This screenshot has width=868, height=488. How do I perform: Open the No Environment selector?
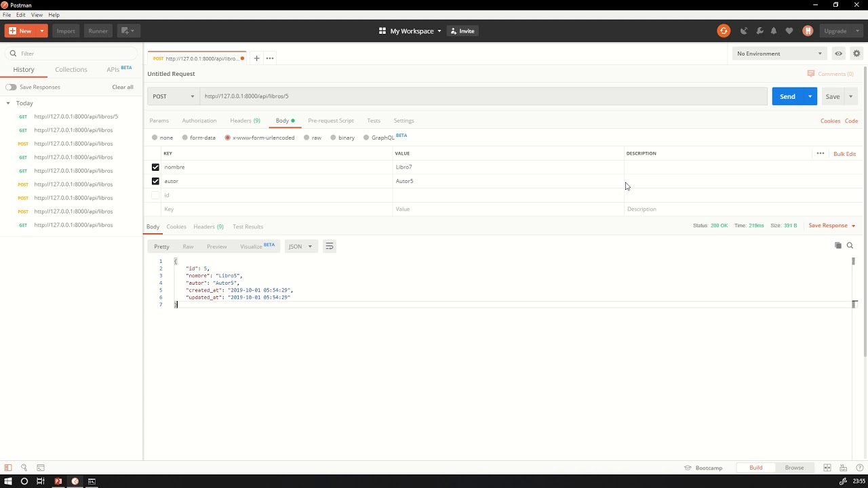pos(780,54)
